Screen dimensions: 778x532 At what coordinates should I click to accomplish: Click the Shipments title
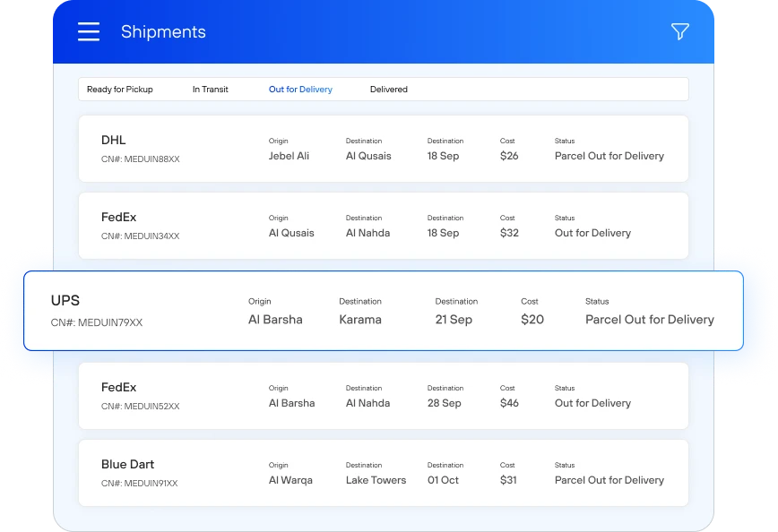[x=163, y=30]
